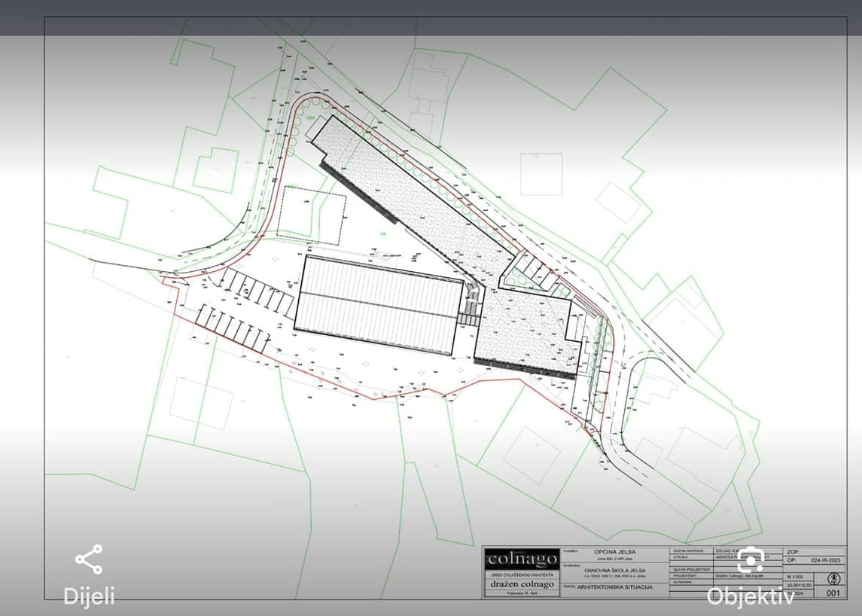
Task: Click the sheet number 001
Action: click(832, 593)
